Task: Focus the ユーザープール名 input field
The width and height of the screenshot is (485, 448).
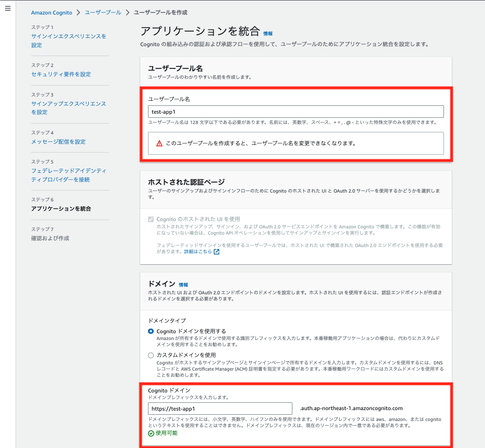Action: tap(295, 112)
